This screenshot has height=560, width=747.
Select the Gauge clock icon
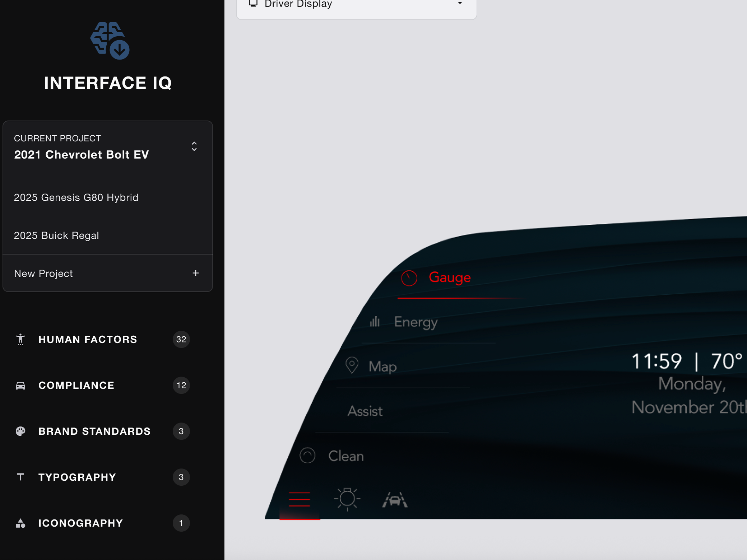pos(409,277)
